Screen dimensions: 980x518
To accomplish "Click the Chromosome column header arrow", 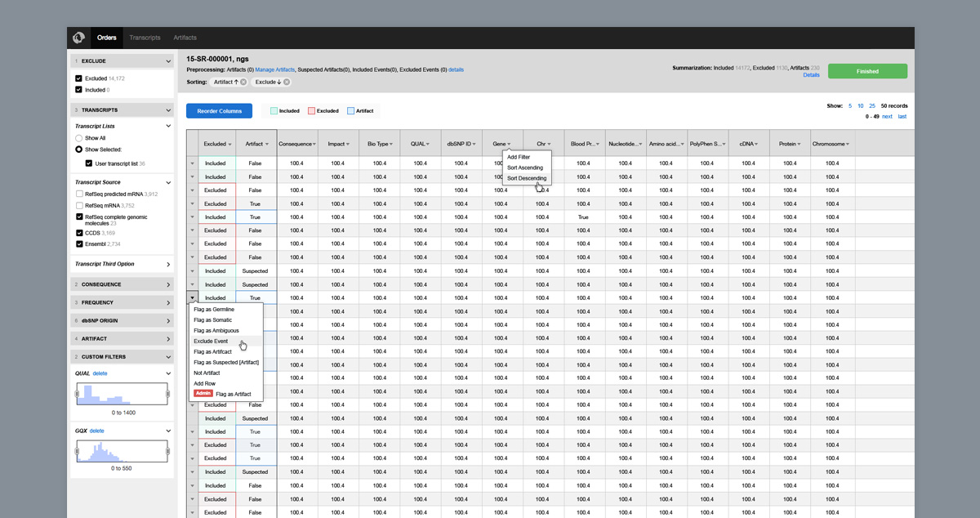I will tap(848, 145).
